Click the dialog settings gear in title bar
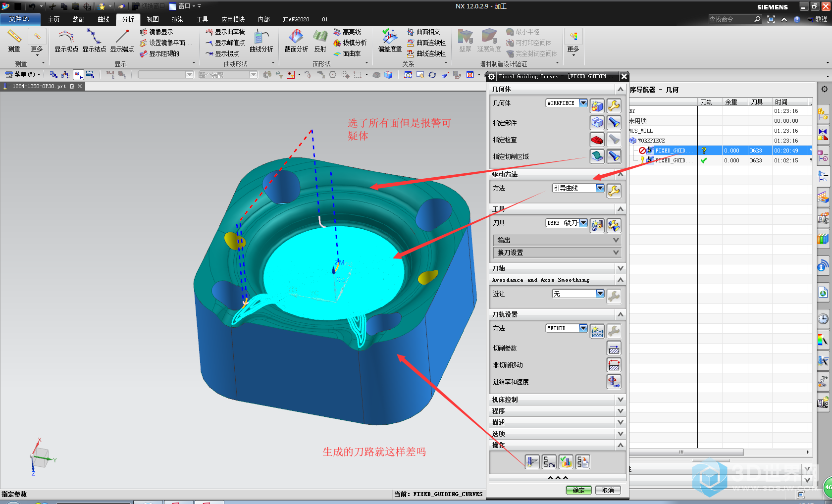The image size is (832, 504). click(x=491, y=76)
